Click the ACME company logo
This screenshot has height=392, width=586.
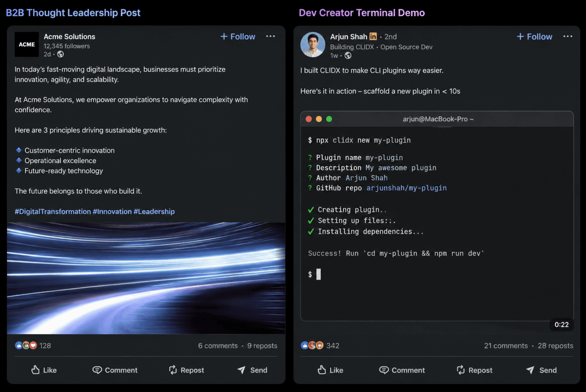click(x=27, y=44)
